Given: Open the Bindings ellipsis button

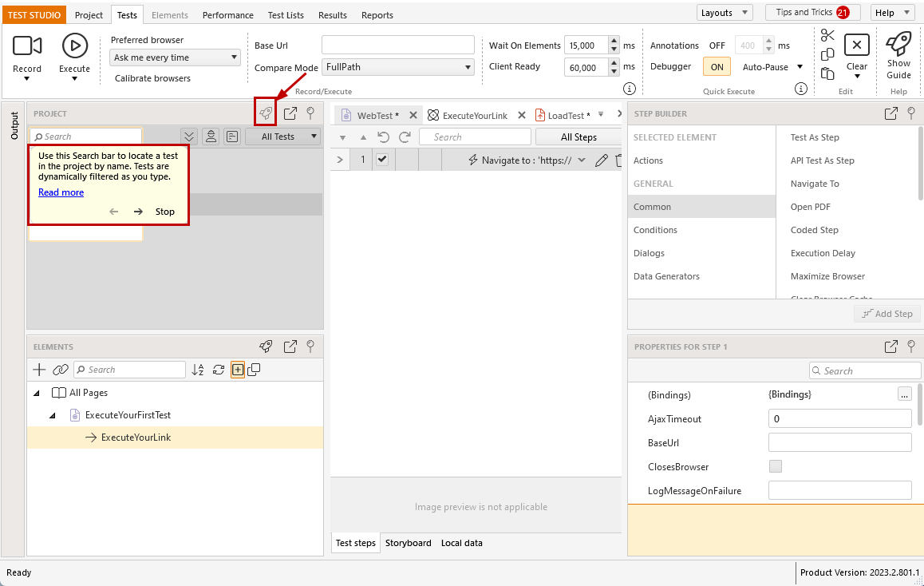Looking at the screenshot, I should 904,394.
